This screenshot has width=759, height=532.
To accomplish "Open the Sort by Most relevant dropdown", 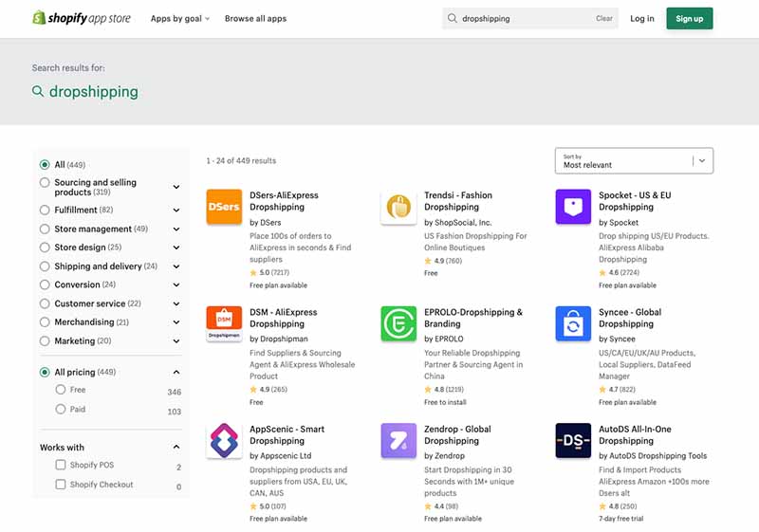I will (x=634, y=160).
